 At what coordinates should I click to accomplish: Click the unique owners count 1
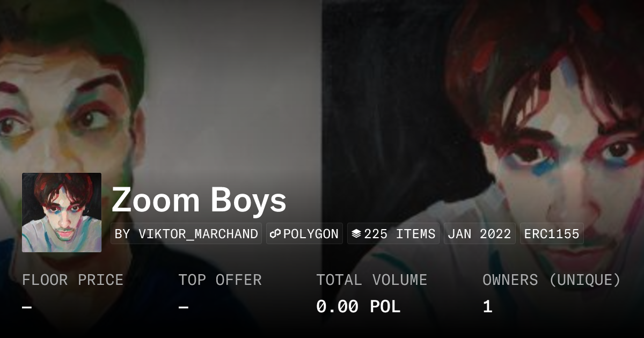(487, 307)
